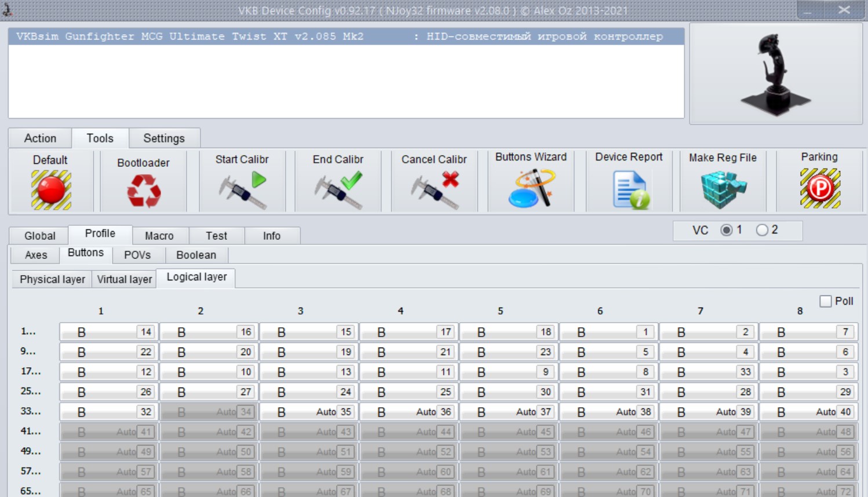Select the Auto 37 button cell
The width and height of the screenshot is (868, 497).
(x=509, y=412)
